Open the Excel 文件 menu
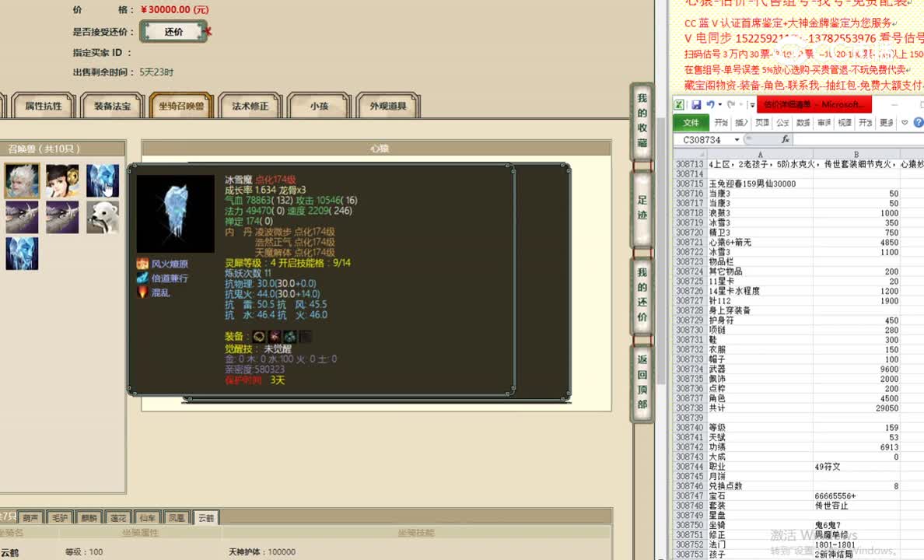 coord(692,121)
